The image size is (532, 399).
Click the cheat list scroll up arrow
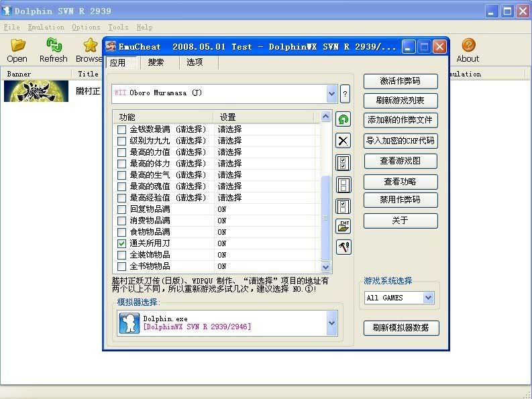[x=326, y=117]
